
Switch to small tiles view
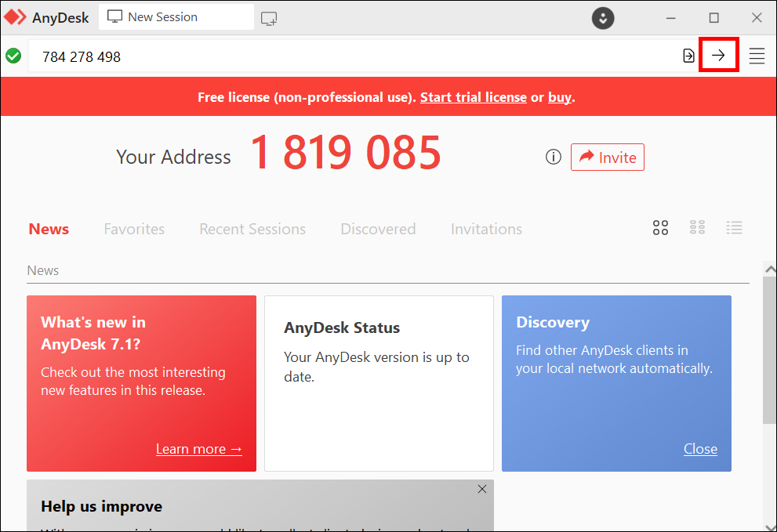697,227
